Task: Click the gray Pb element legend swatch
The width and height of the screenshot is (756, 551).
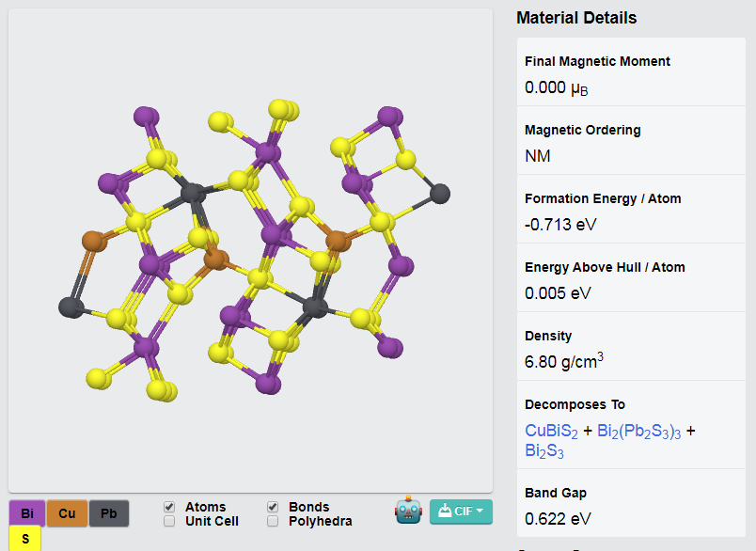Action: (x=109, y=512)
